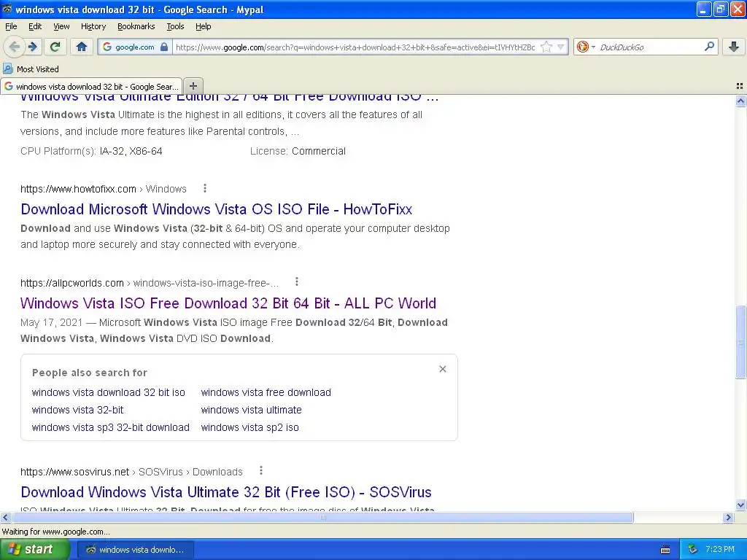
Task: Open the View menu
Action: (x=61, y=26)
